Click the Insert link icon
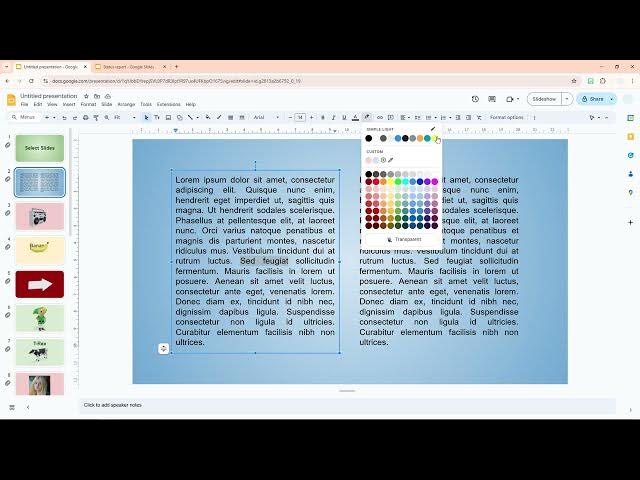This screenshot has width=640, height=480. coord(380,118)
